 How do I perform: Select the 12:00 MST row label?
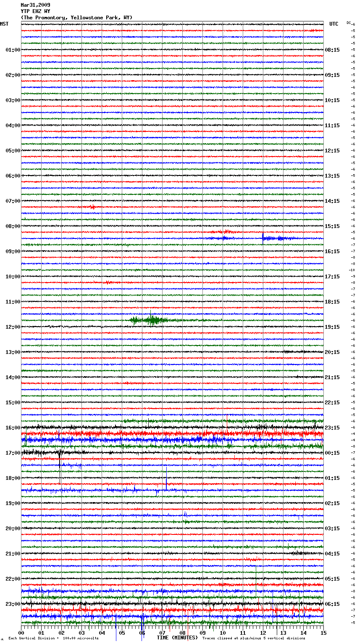point(13,327)
